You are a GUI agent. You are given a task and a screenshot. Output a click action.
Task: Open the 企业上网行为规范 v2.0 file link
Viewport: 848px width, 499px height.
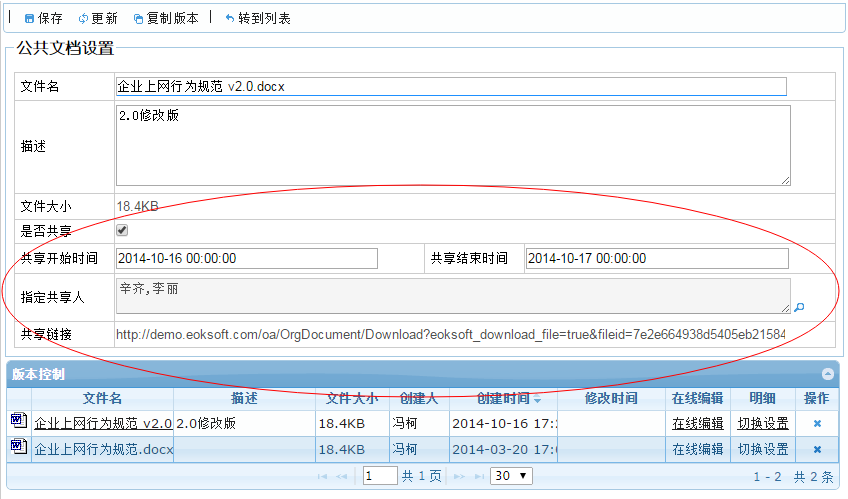point(103,424)
